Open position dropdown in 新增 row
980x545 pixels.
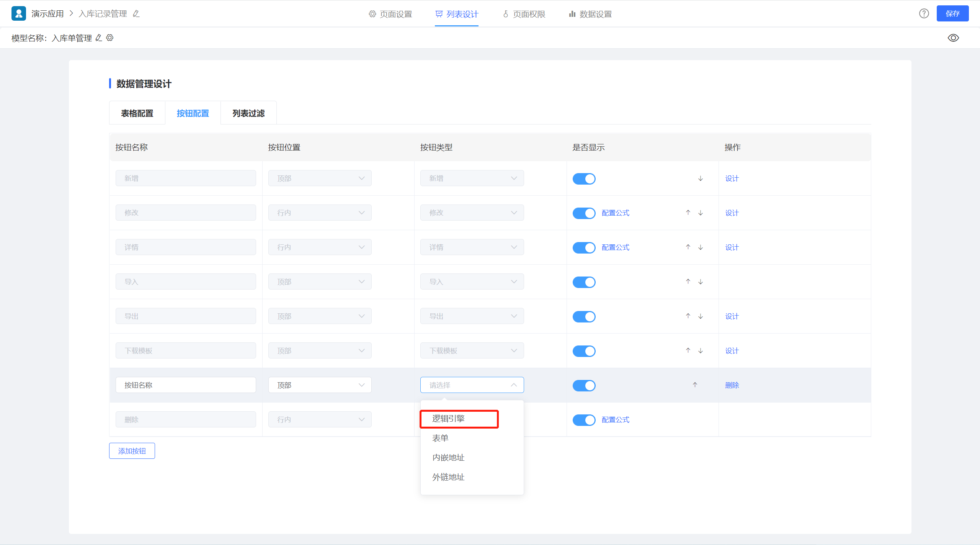[320, 178]
